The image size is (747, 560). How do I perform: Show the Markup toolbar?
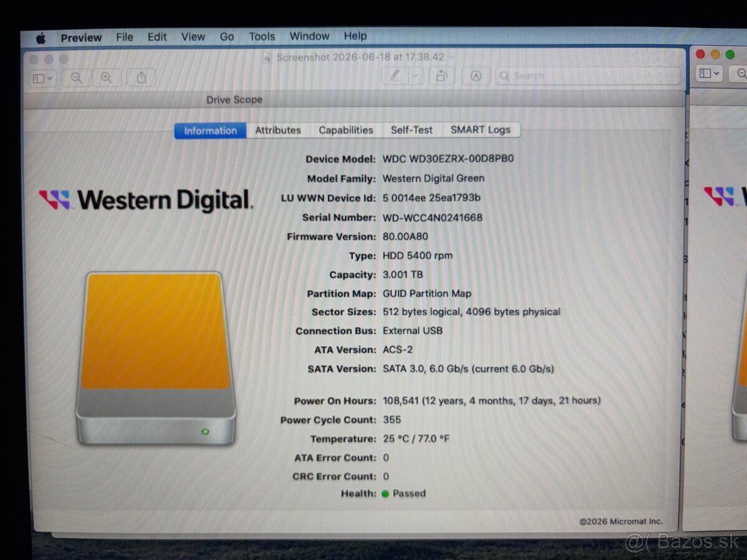point(476,76)
